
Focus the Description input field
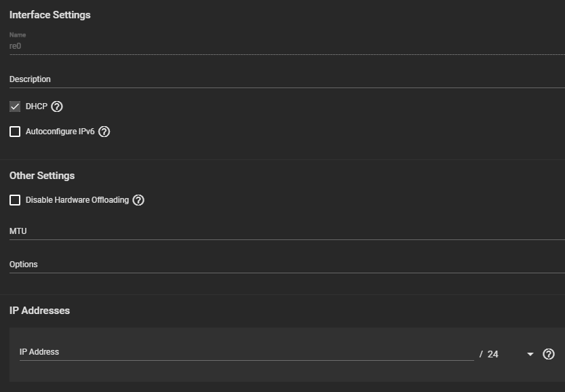click(x=287, y=79)
